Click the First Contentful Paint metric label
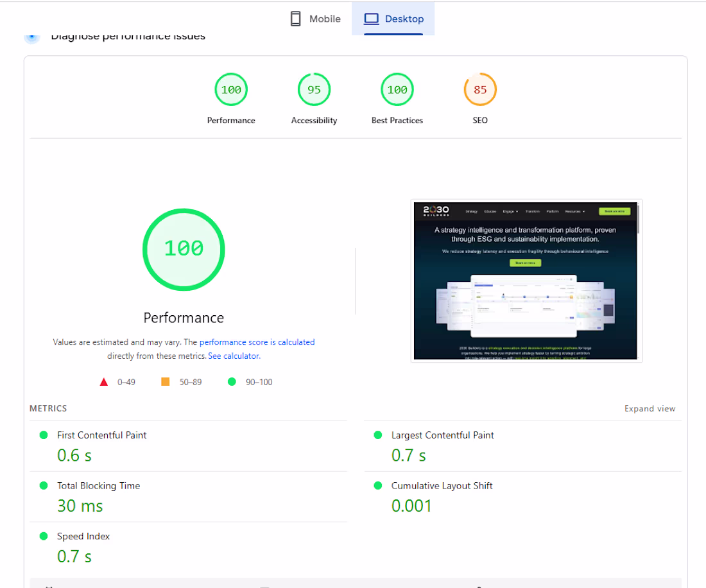This screenshot has width=706, height=588. [x=102, y=435]
